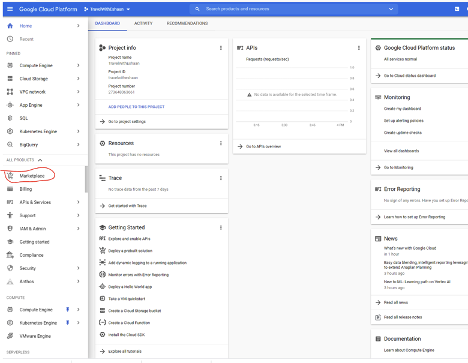Click Deploy a Hello World app item
The height and width of the screenshot is (363, 468).
click(x=130, y=287)
